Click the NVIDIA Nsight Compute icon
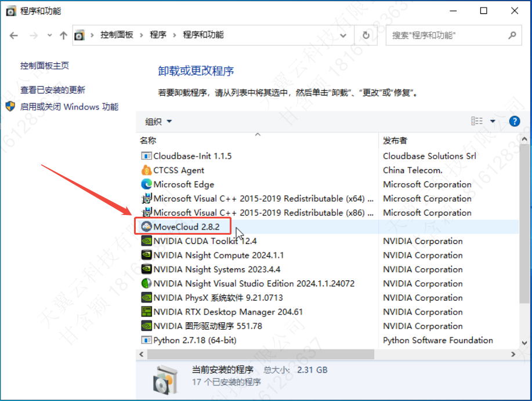The height and width of the screenshot is (401, 532). pyautogui.click(x=146, y=255)
